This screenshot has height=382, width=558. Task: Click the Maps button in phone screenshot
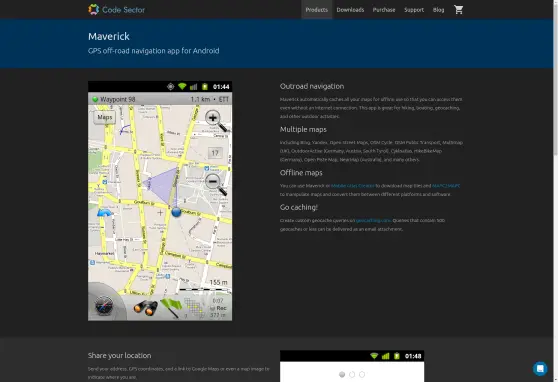(x=105, y=117)
